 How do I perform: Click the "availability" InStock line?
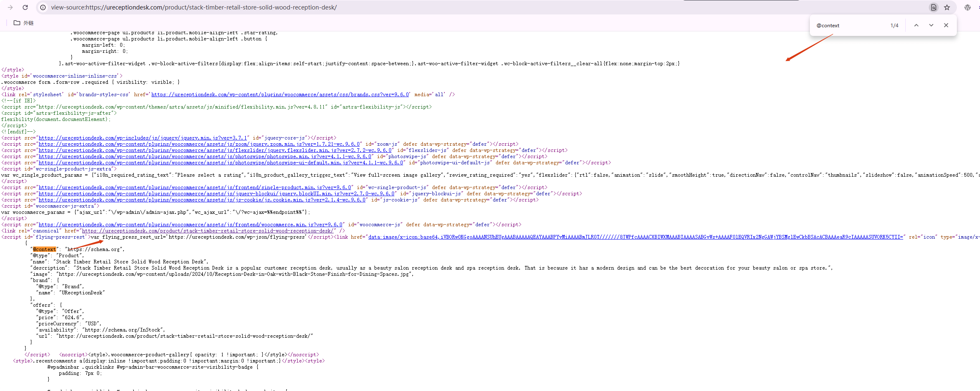click(x=100, y=330)
